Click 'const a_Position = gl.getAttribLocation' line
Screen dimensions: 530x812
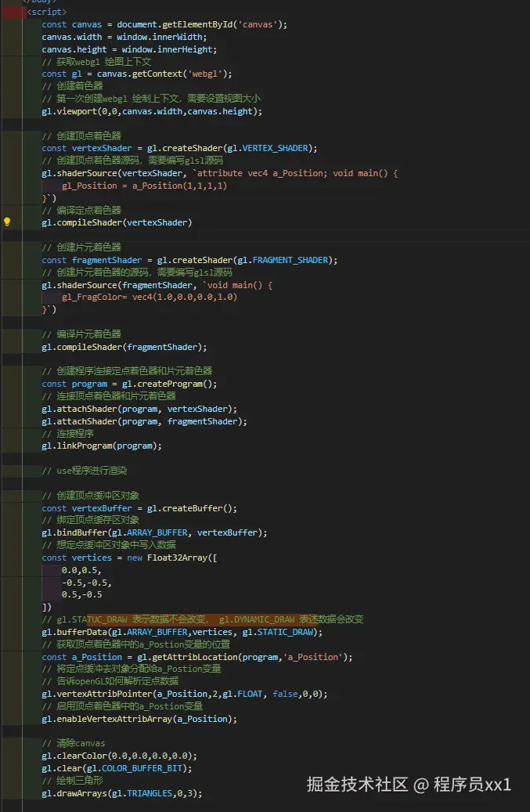[x=197, y=657]
